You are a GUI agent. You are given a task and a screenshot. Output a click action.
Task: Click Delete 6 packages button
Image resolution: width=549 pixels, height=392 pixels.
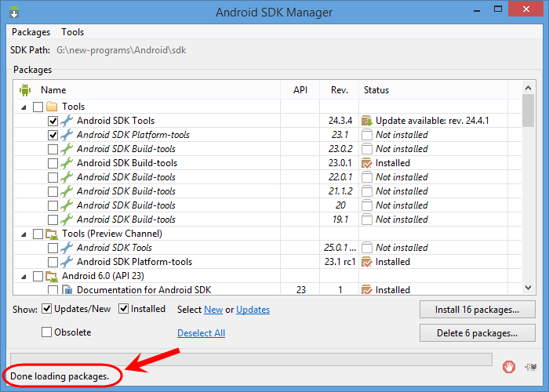[x=477, y=333]
